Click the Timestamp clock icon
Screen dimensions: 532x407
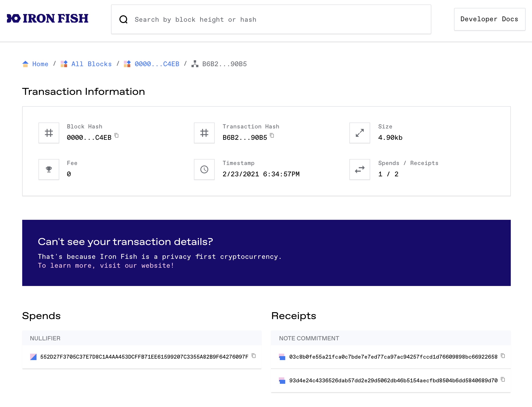click(x=204, y=169)
